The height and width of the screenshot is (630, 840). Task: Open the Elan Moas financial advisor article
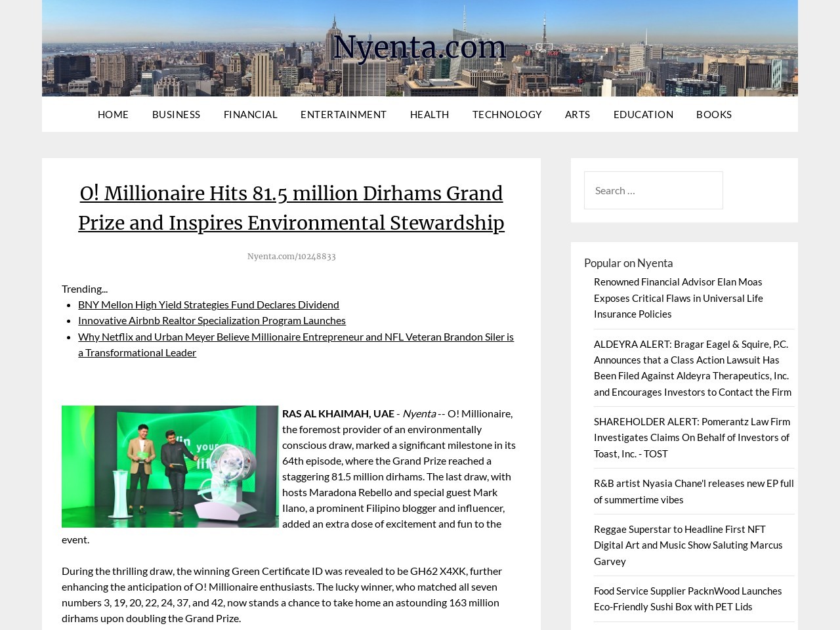678,298
